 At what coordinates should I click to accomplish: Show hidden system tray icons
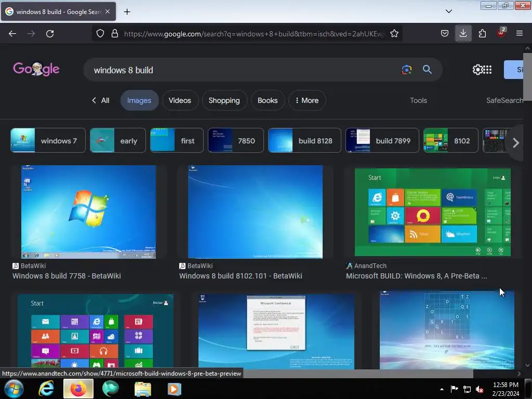pos(442,389)
